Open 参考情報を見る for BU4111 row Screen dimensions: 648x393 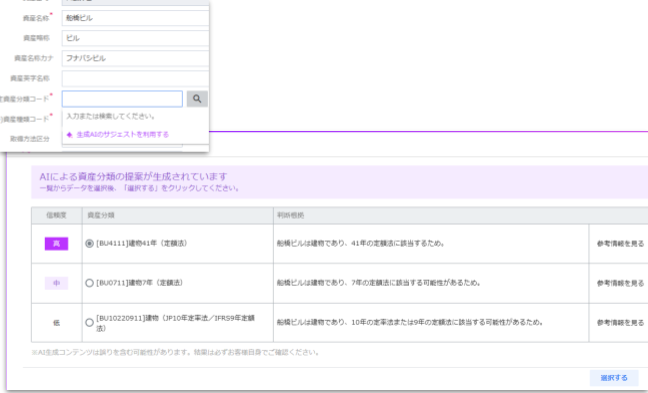(620, 244)
